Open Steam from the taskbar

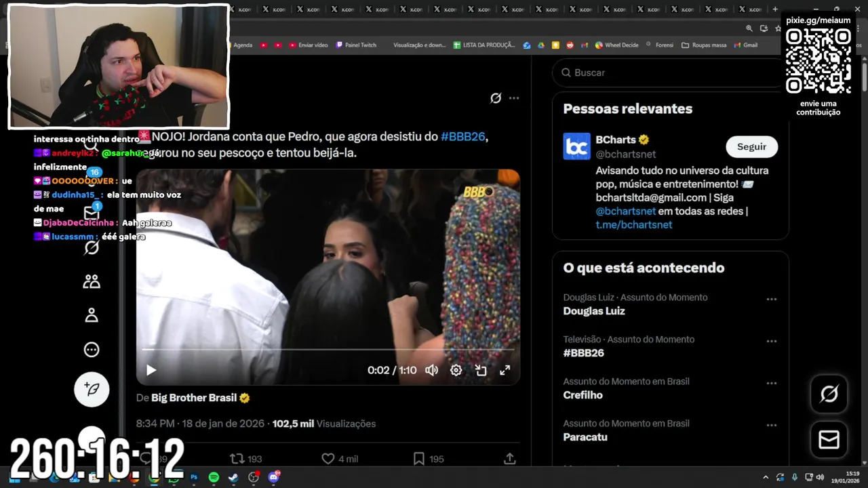point(233,477)
